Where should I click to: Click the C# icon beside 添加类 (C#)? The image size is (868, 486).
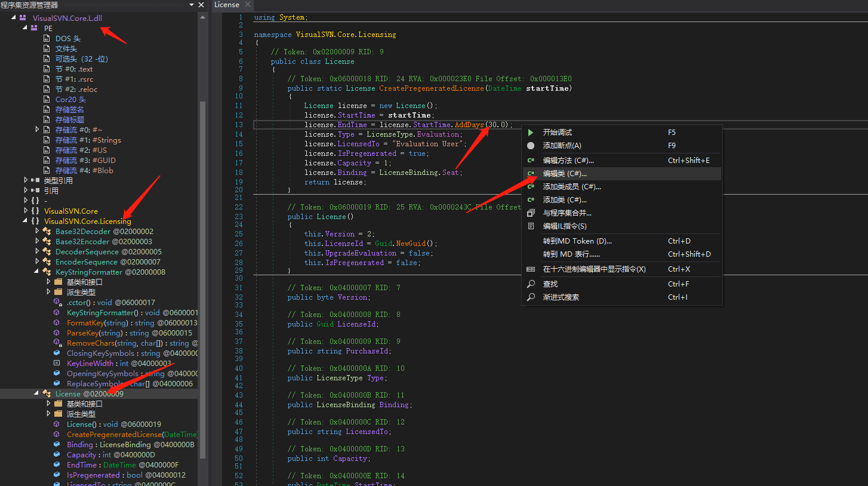(531, 200)
